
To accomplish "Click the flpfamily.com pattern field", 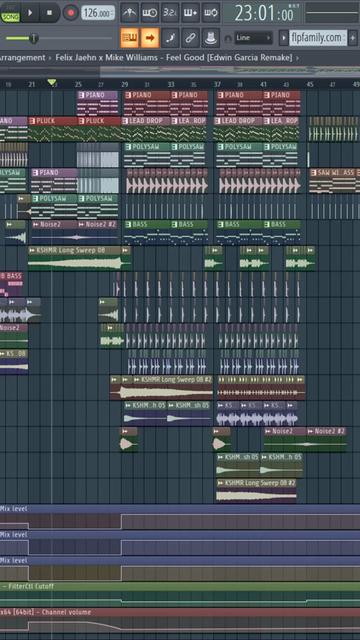I will [x=318, y=38].
